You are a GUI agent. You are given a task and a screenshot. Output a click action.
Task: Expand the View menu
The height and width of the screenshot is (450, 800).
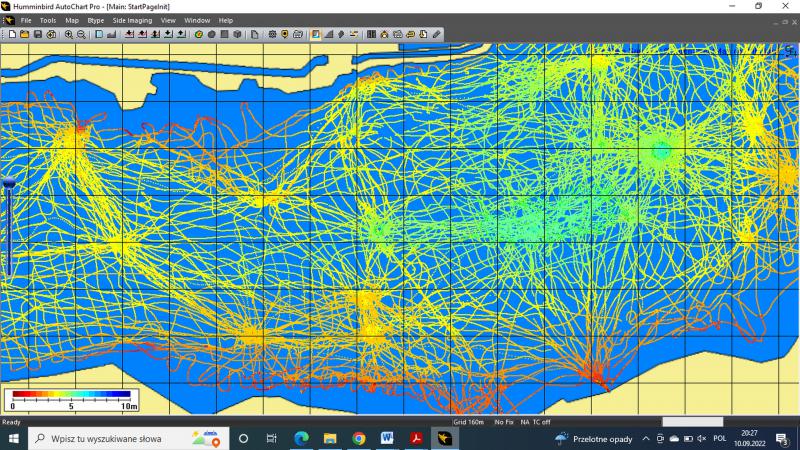[168, 20]
